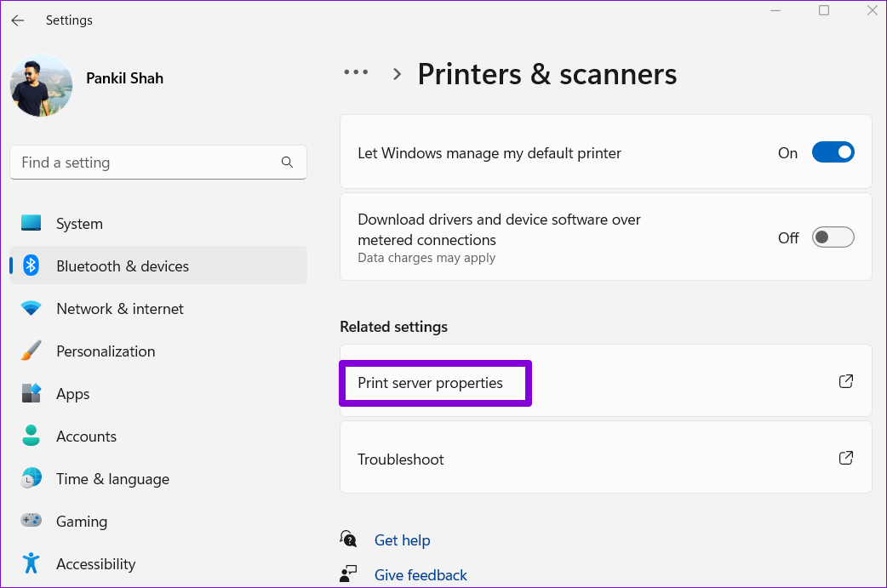Click the Accounts person icon
This screenshot has width=887, height=588.
pos(31,436)
